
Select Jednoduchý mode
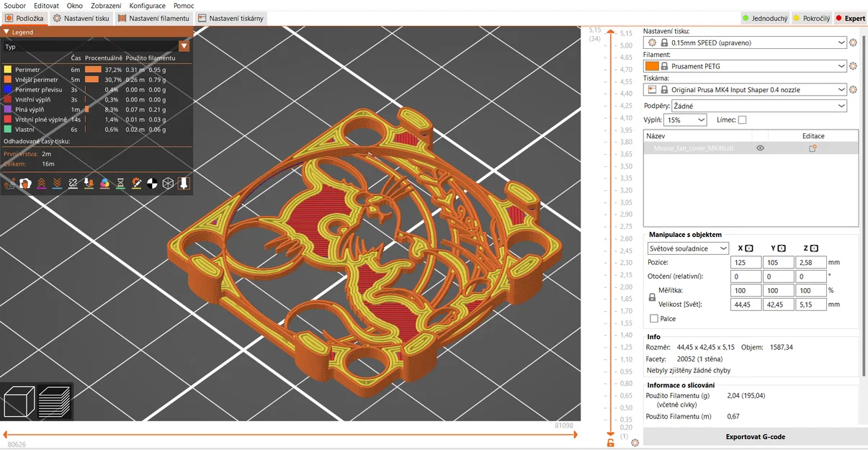(x=765, y=18)
